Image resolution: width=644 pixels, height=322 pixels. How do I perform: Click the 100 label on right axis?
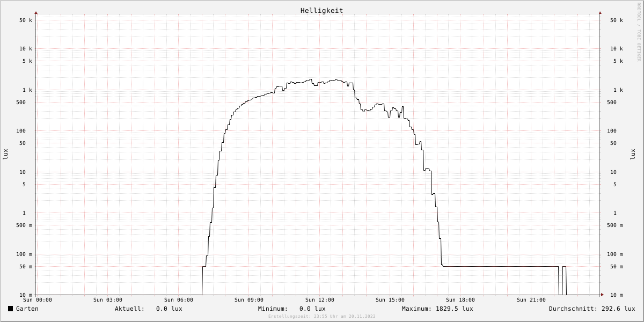tap(612, 131)
